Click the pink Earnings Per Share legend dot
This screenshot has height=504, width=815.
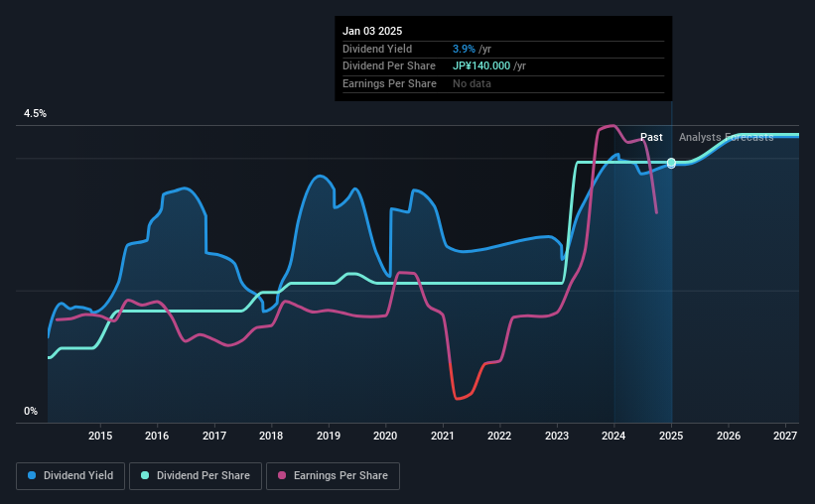[x=282, y=475]
